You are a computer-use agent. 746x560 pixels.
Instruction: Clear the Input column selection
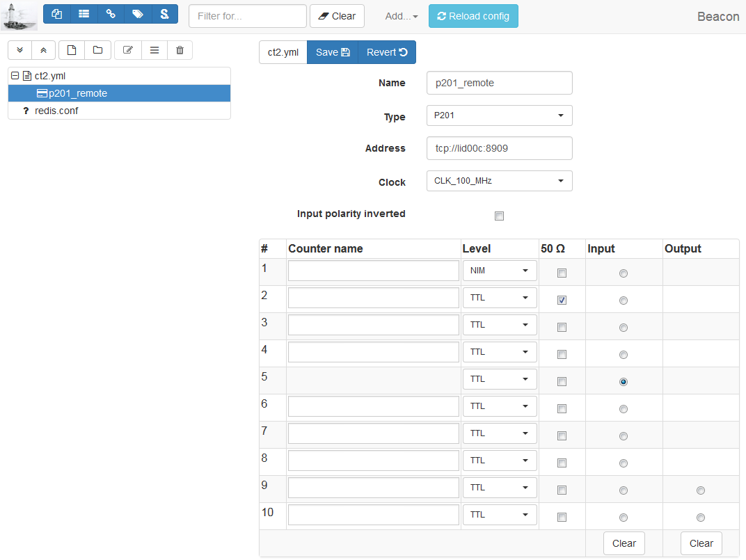coord(624,543)
